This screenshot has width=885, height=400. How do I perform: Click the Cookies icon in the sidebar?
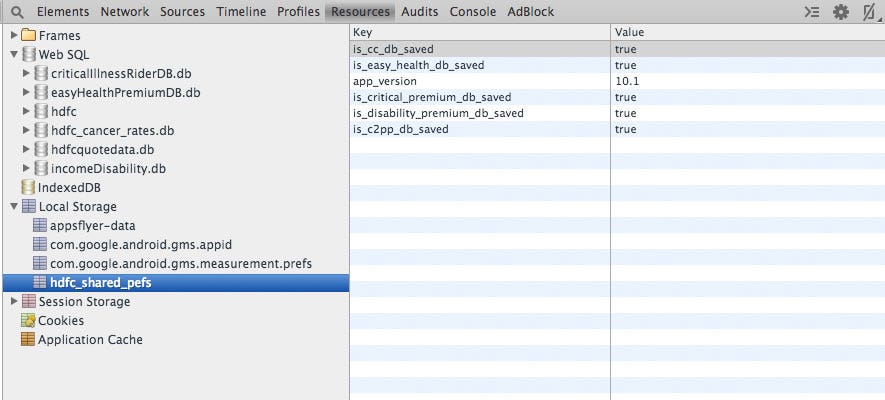click(x=28, y=320)
